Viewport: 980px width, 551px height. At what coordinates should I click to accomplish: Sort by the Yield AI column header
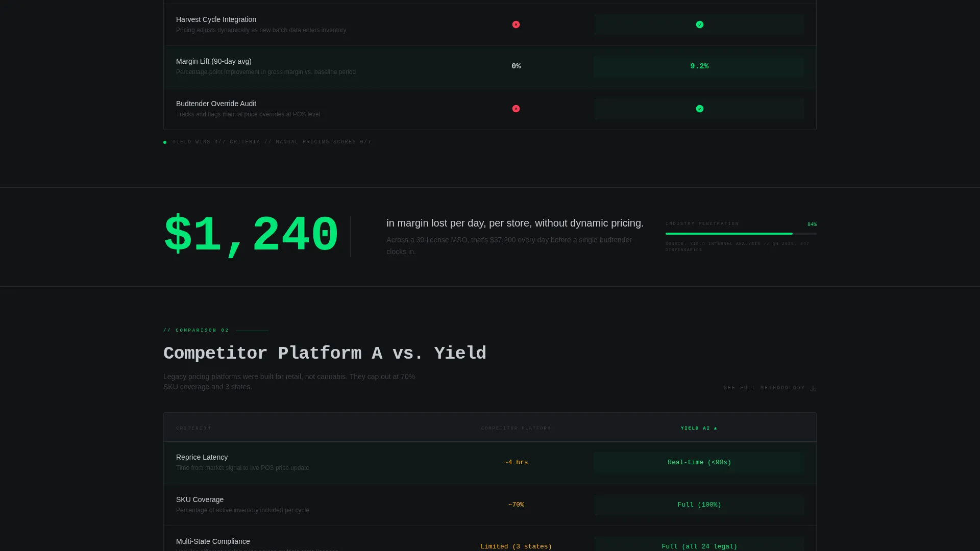coord(699,428)
